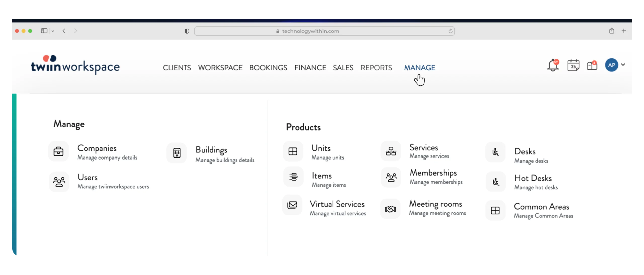Click the technologywithin.com address bar
This screenshot has width=644, height=275.
click(x=324, y=31)
